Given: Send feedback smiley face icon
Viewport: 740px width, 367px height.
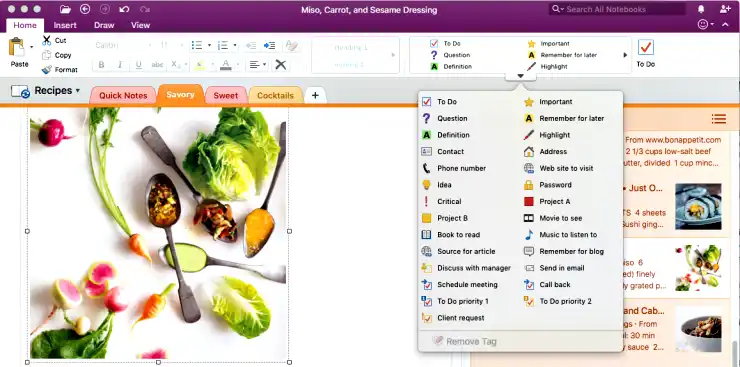Looking at the screenshot, I should click(703, 25).
